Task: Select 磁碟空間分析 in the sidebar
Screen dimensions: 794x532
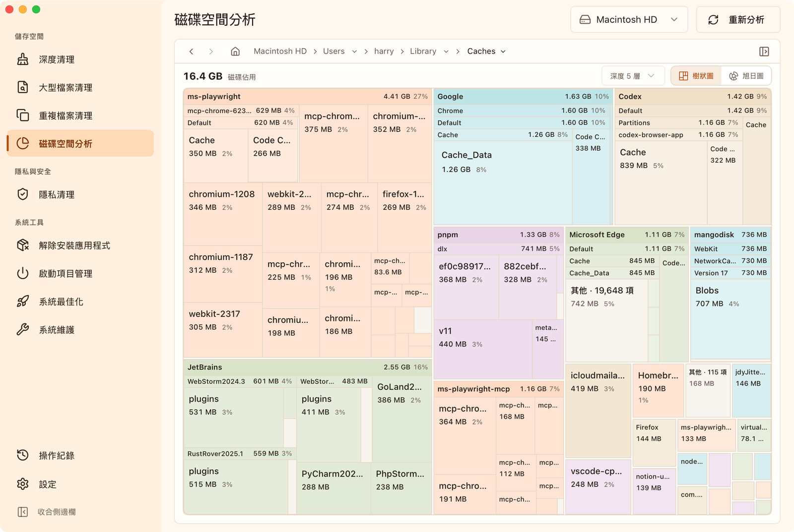Action: click(80, 144)
